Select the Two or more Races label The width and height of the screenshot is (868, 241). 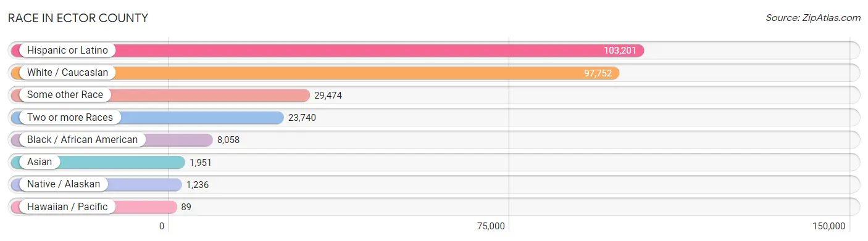pos(70,117)
